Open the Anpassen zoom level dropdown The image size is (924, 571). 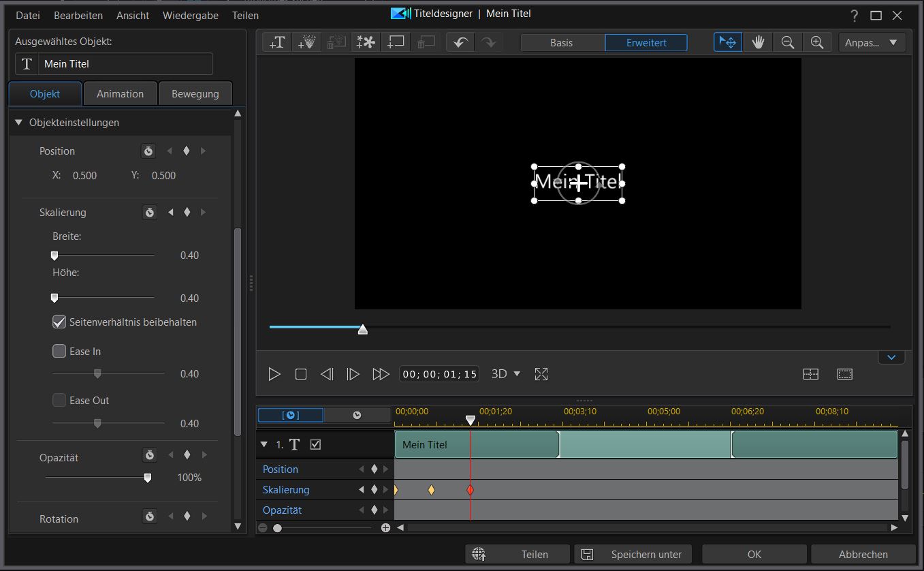pos(872,42)
